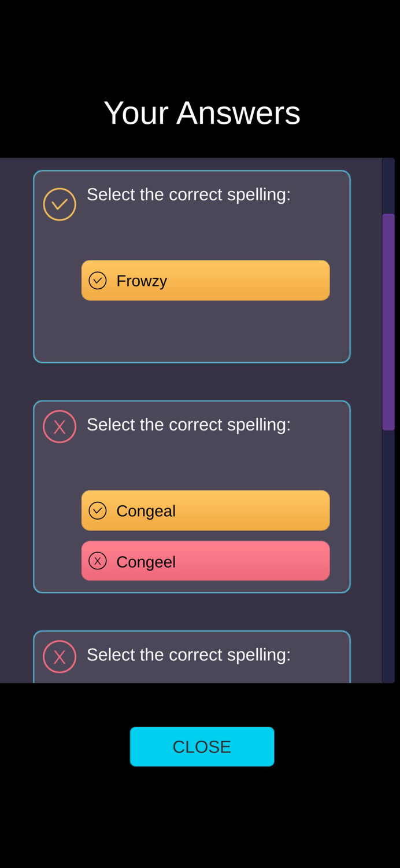Viewport: 400px width, 868px height.
Task: Click the X icon inside the Congeel answer
Action: point(98,561)
